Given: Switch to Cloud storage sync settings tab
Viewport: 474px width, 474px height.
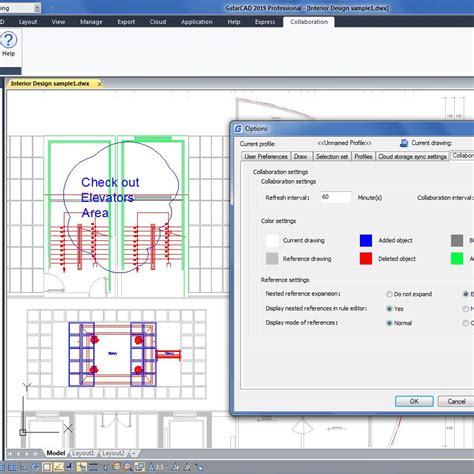Looking at the screenshot, I should coord(412,157).
